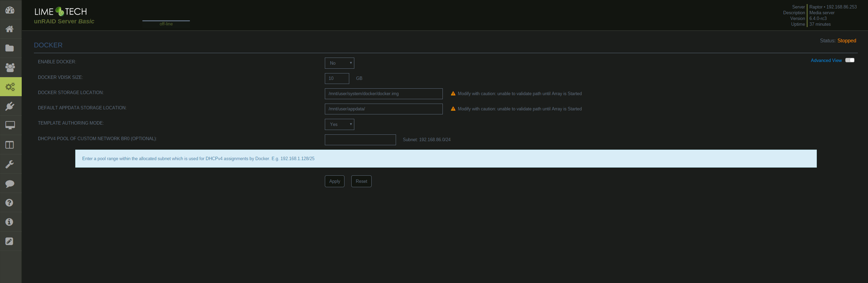Click 'Subnet: 192.168.86.0/24' text
The image size is (868, 283).
click(427, 140)
